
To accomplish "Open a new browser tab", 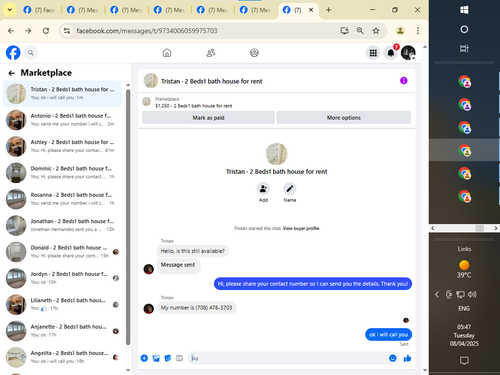I will click(x=328, y=10).
